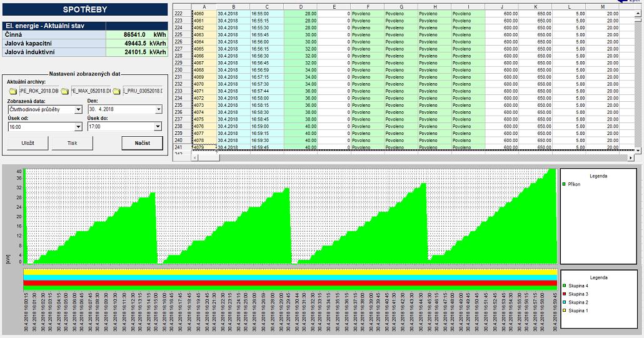The width and height of the screenshot is (644, 338).
Task: Click horizontal scrollbar left arrow in table
Action: coord(194,157)
